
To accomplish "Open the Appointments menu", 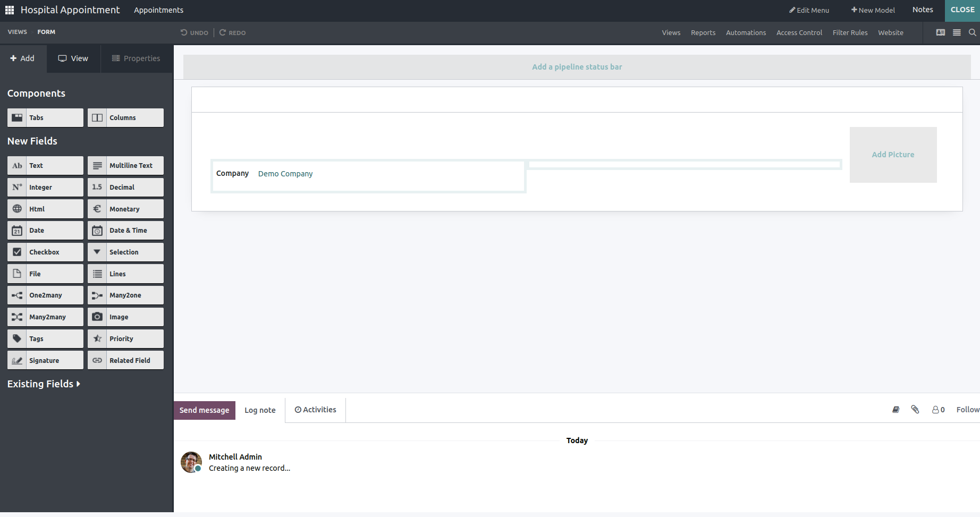I will pyautogui.click(x=158, y=10).
